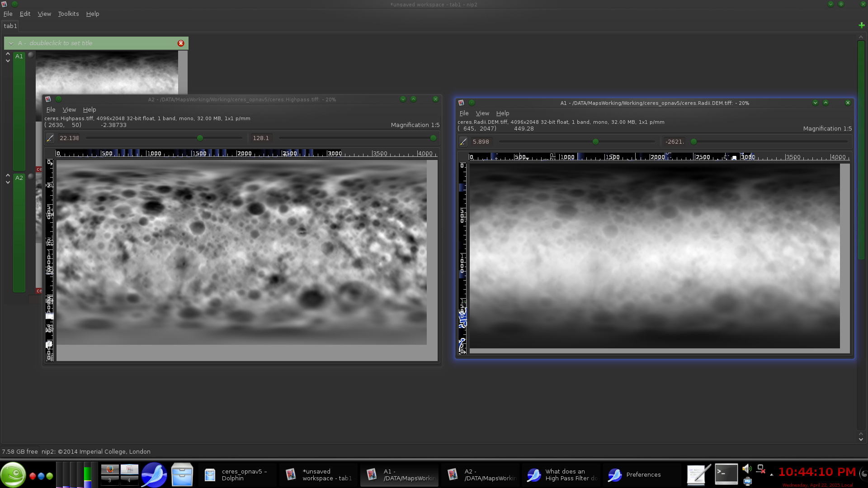Switch to the desktop pager cell with nip2
The height and width of the screenshot is (488, 868).
tap(129, 469)
